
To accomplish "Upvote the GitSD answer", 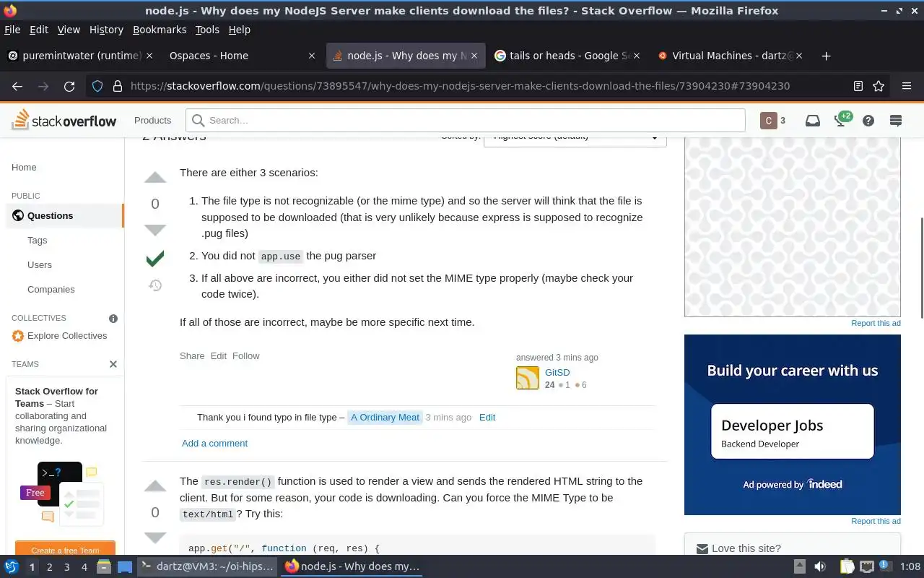I will pos(155,178).
